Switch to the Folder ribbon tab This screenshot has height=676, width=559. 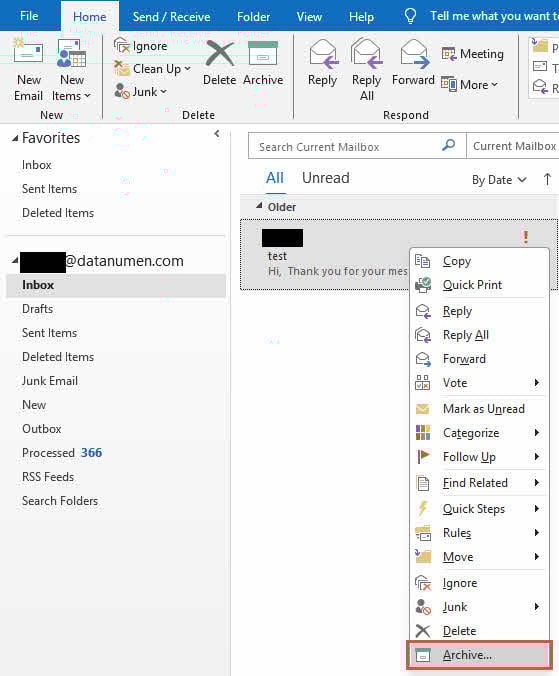point(253,16)
